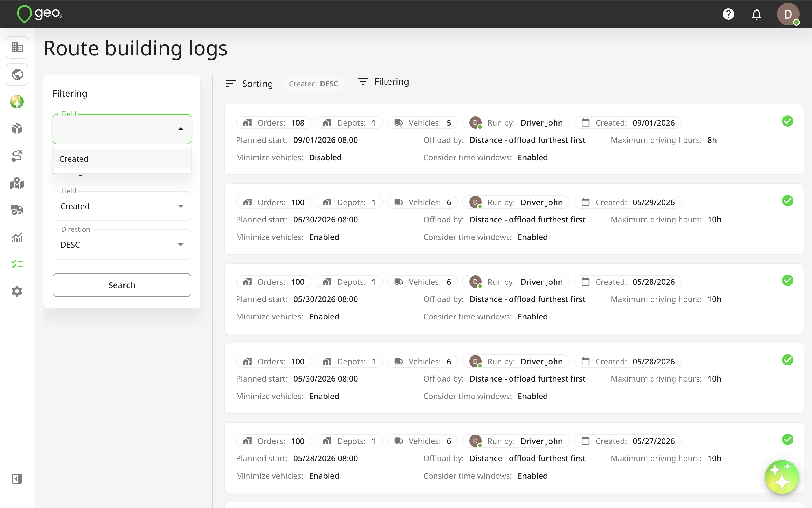Open the company building sidebar icon
The width and height of the screenshot is (812, 508).
[x=17, y=47]
